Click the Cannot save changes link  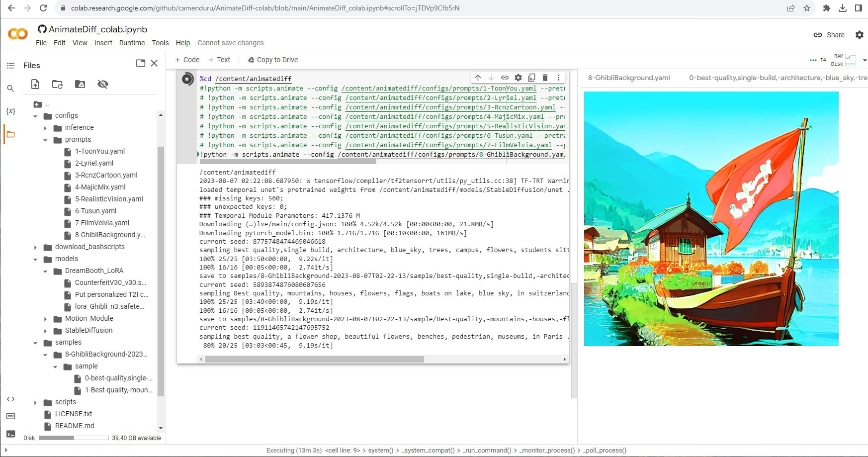[231, 43]
